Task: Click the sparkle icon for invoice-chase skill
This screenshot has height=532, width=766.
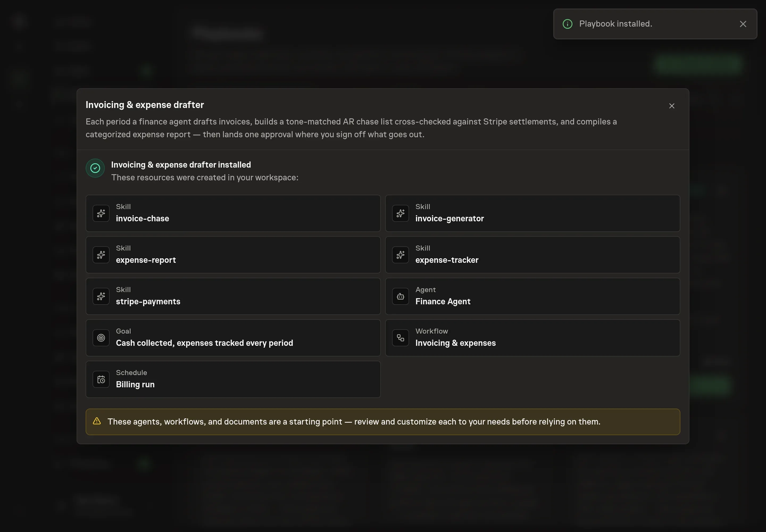Action: pos(101,213)
